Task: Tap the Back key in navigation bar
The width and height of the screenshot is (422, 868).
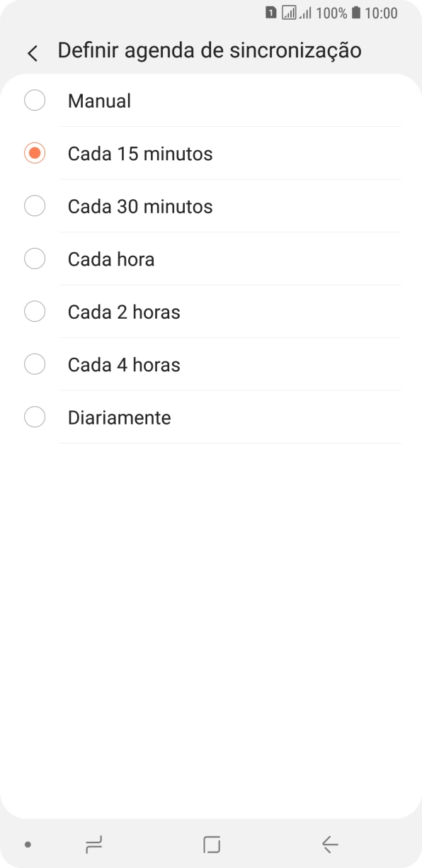Action: tap(329, 844)
